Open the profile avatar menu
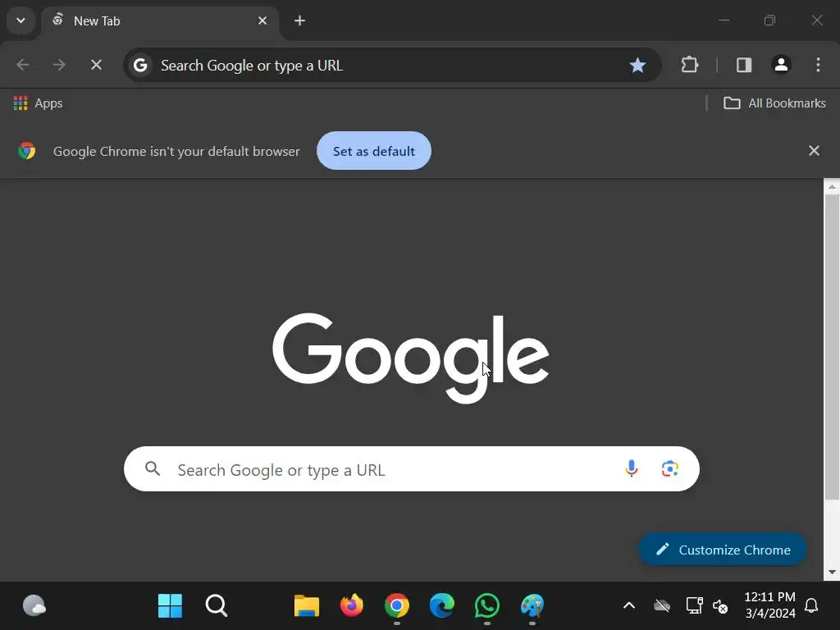 (x=781, y=65)
